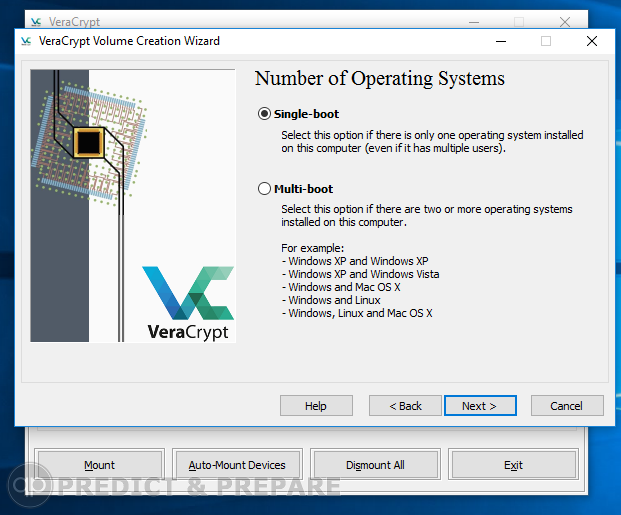Proceed with the Next > button
The width and height of the screenshot is (621, 515).
point(480,406)
